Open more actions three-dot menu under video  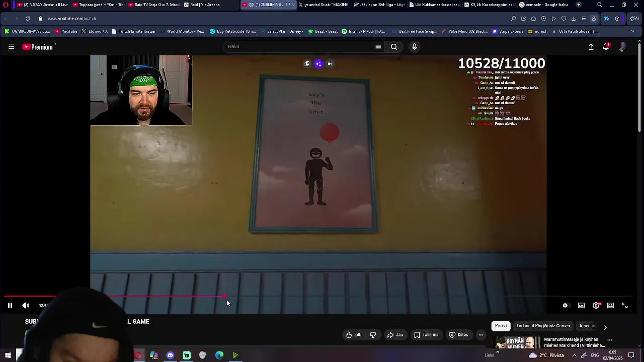481,335
